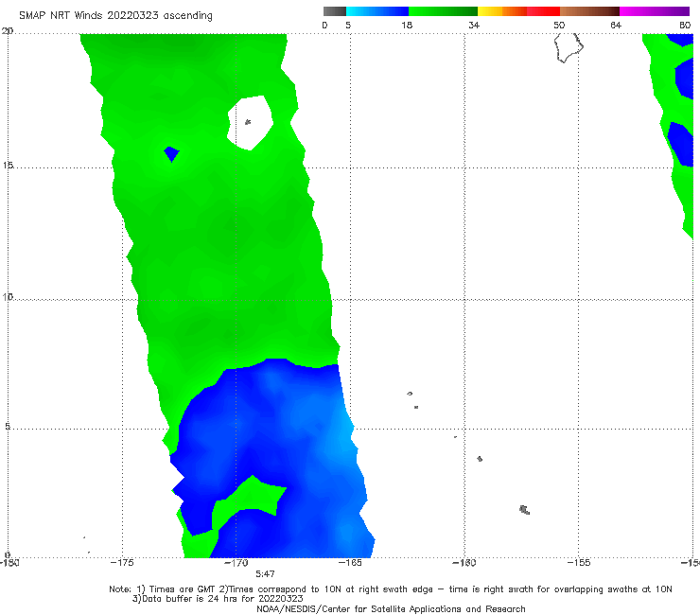Click the magenta-purple 64-80 colorbar segment
The image size is (700, 615).
click(x=655, y=11)
